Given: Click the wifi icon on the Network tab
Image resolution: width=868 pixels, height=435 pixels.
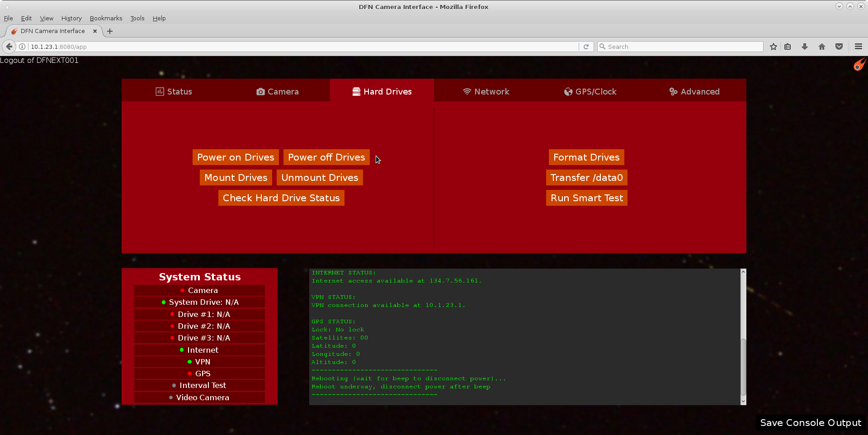Looking at the screenshot, I should [x=467, y=91].
